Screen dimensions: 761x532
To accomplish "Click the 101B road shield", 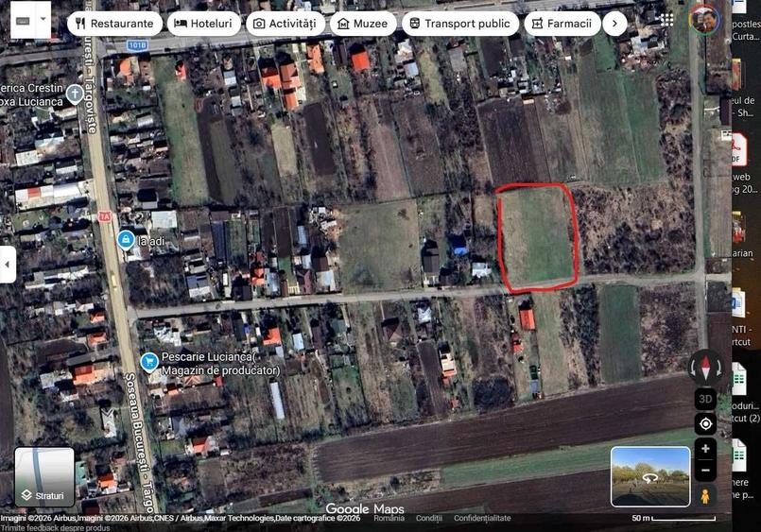I will click(x=137, y=45).
